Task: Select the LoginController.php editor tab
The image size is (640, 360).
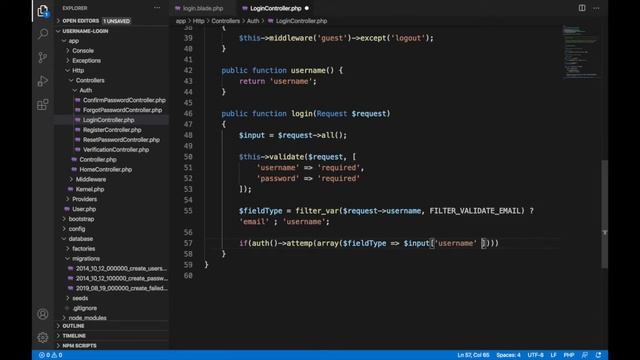Action: [x=275, y=8]
